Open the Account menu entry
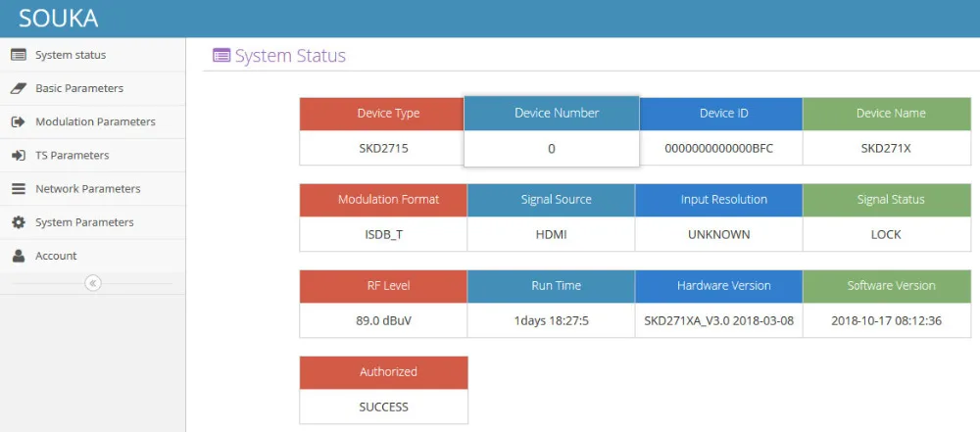This screenshot has width=980, height=432. (92, 256)
